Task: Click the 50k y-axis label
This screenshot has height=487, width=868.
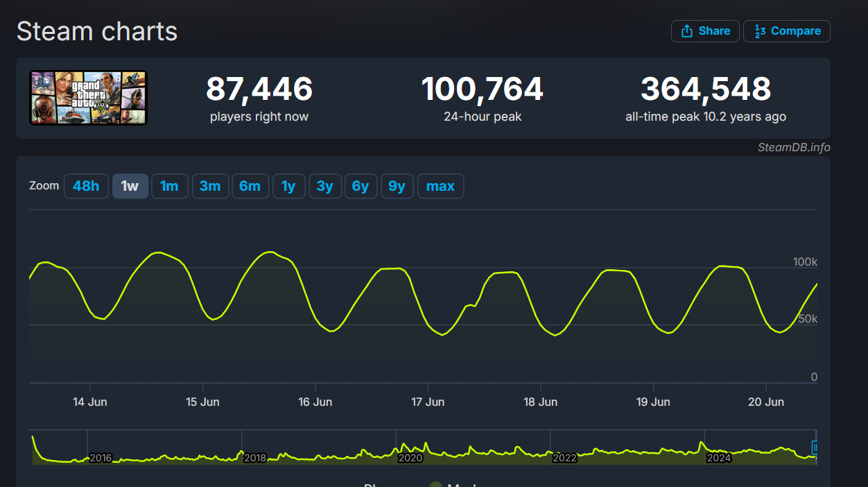Action: point(808,319)
